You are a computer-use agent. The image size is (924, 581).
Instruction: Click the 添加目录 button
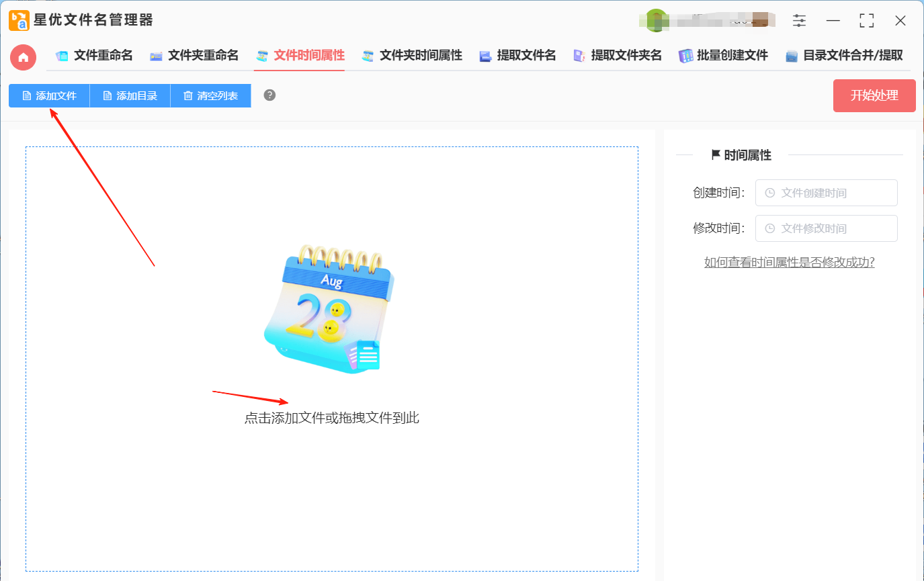pyautogui.click(x=130, y=96)
